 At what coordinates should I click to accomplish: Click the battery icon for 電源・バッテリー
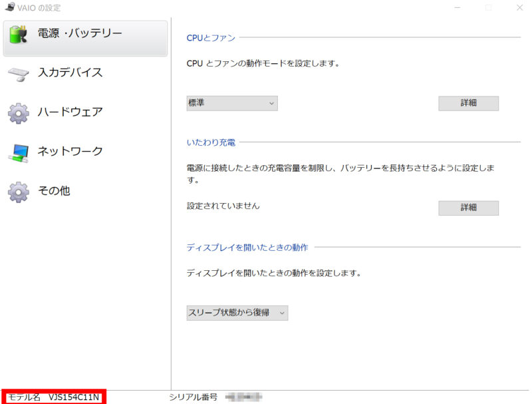pyautogui.click(x=19, y=34)
